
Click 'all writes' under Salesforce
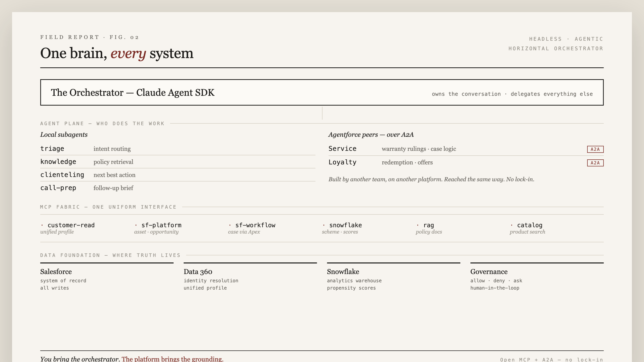(x=55, y=288)
